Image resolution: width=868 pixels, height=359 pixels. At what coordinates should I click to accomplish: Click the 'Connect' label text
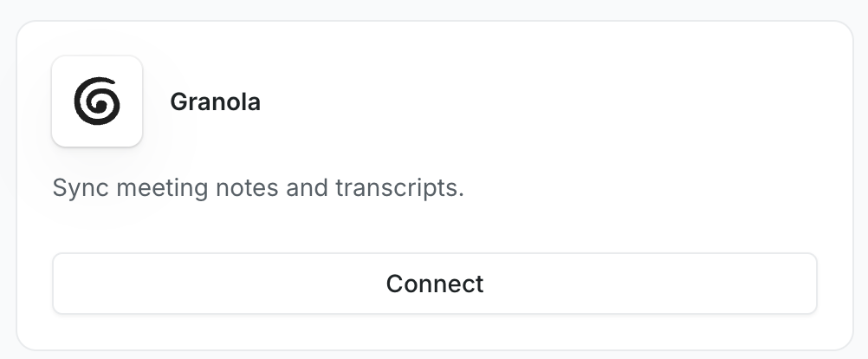(x=434, y=284)
